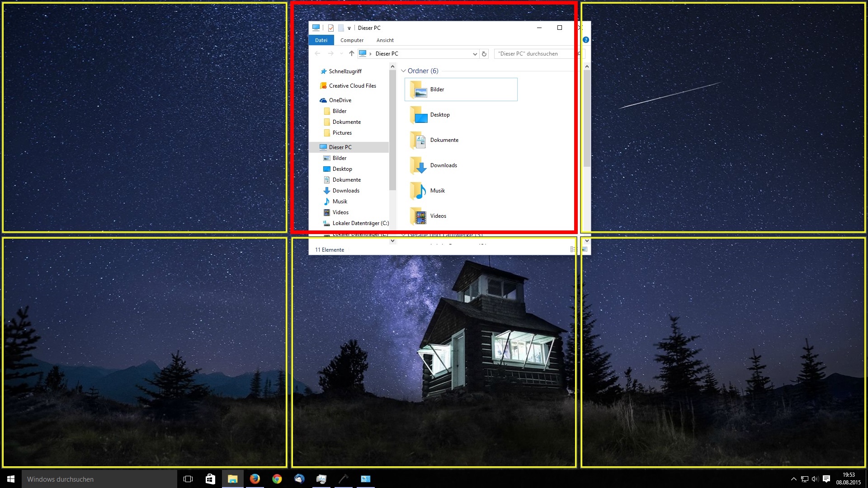Open Explorer help question mark icon

585,40
